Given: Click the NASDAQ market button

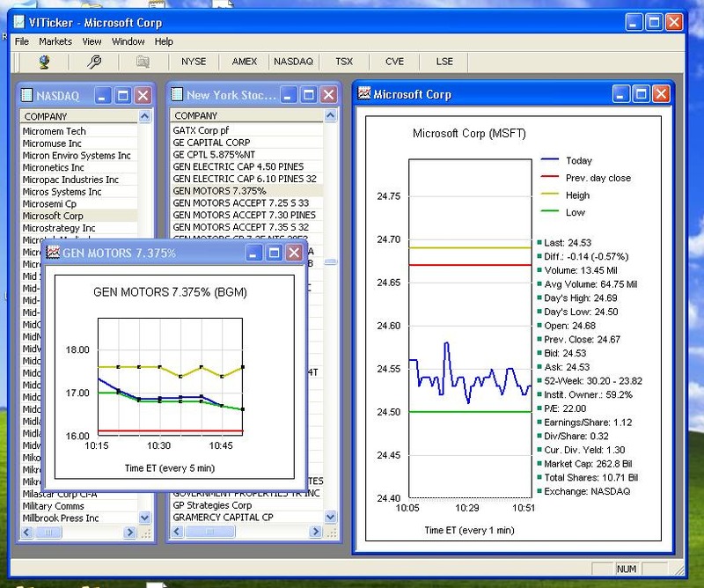Looking at the screenshot, I should 293,61.
